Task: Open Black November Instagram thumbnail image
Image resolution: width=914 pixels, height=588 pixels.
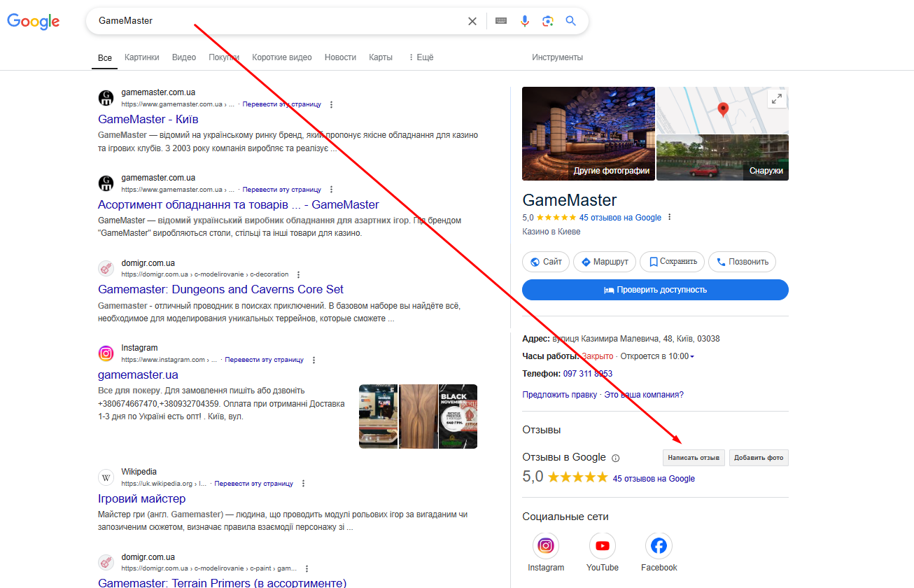Action: pos(458,416)
